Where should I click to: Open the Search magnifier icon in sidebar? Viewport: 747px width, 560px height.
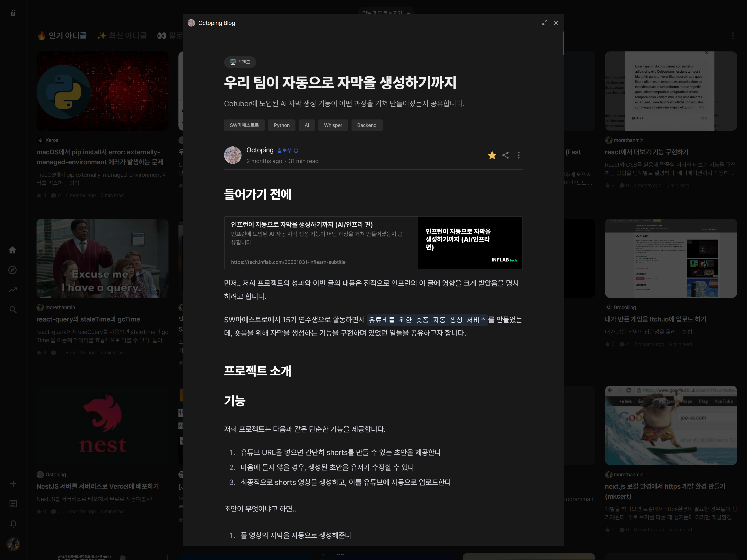point(12,310)
